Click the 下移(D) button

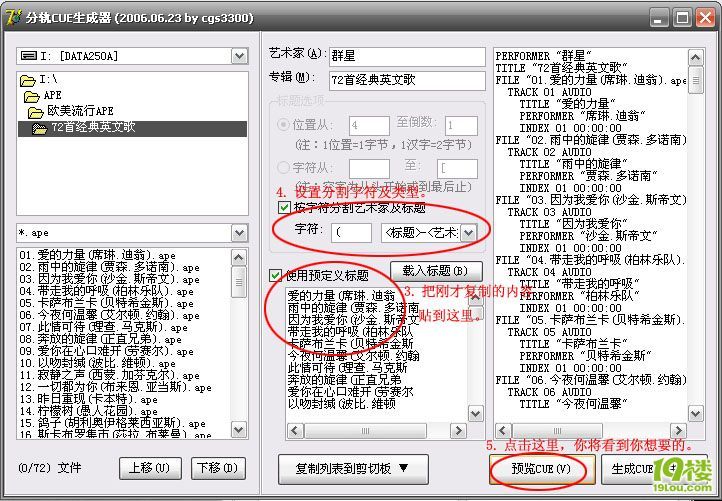[218, 468]
